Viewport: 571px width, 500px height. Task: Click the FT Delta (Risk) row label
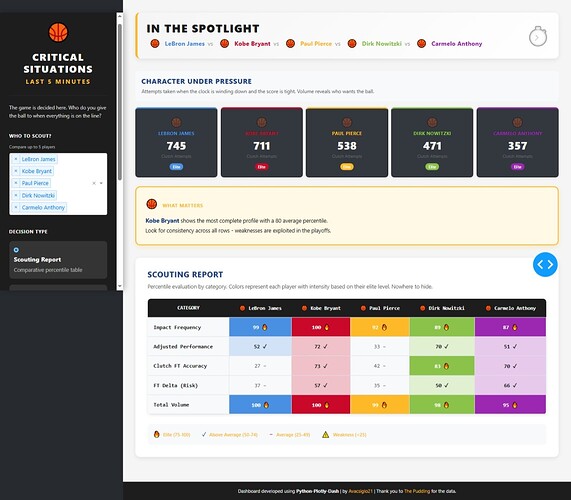click(x=176, y=385)
